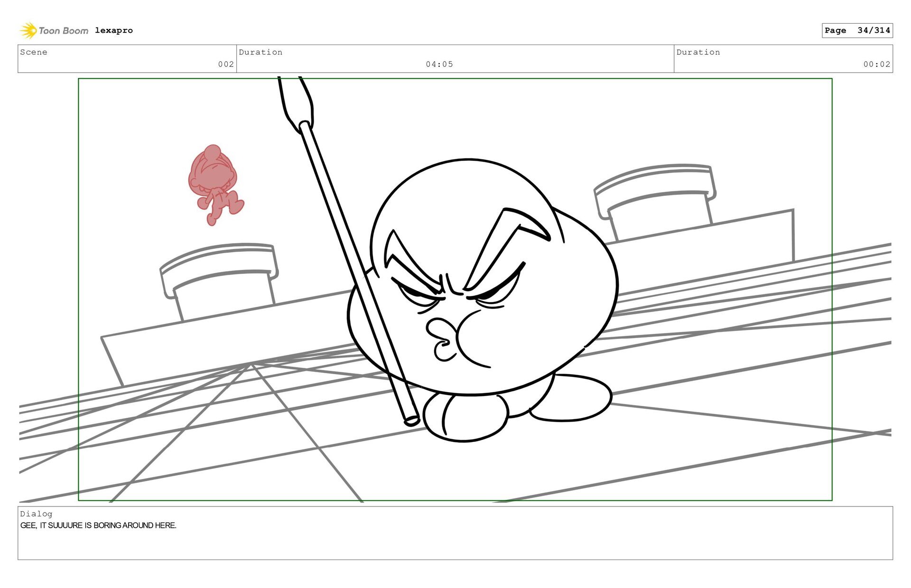
Task: Click the right-hand 'Duration' header label
Action: click(698, 52)
